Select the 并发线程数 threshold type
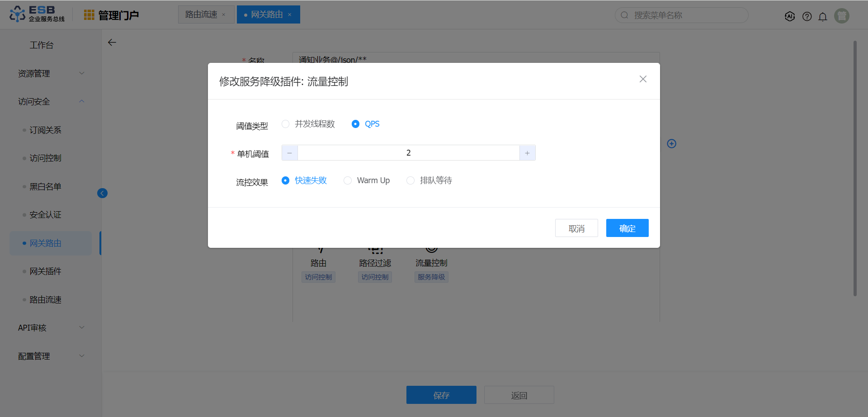 click(x=286, y=124)
